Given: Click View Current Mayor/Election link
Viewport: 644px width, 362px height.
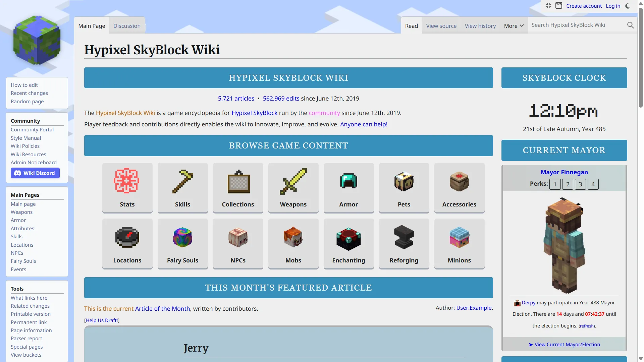Looking at the screenshot, I should click(x=567, y=345).
